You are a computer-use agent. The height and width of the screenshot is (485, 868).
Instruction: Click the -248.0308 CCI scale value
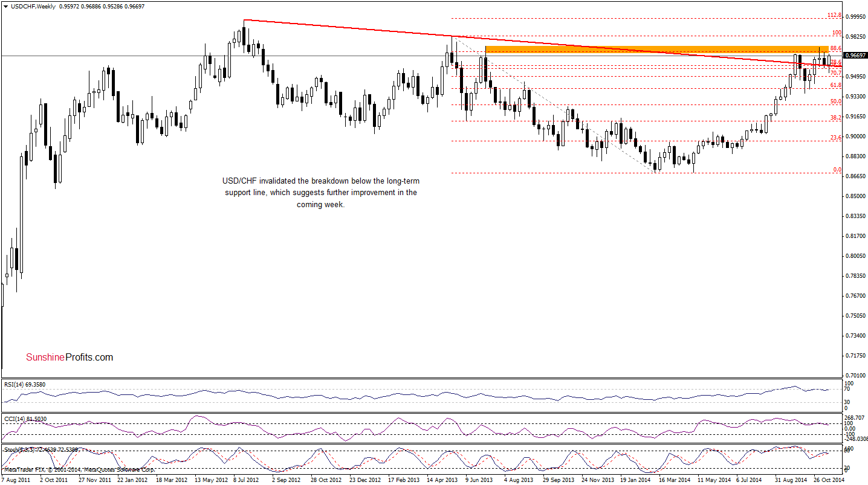point(855,439)
